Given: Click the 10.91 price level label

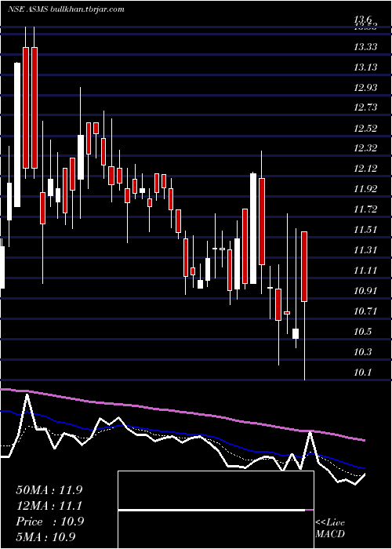Looking at the screenshot, I should pyautogui.click(x=365, y=291).
